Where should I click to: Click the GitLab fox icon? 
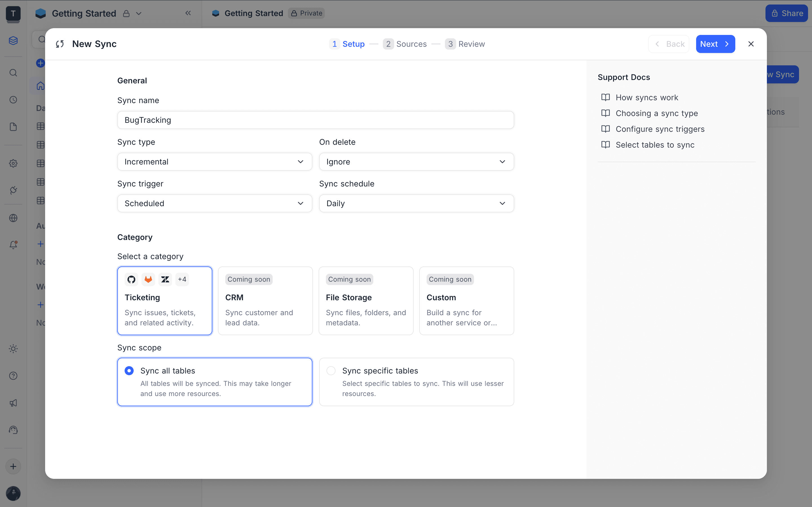click(x=148, y=279)
